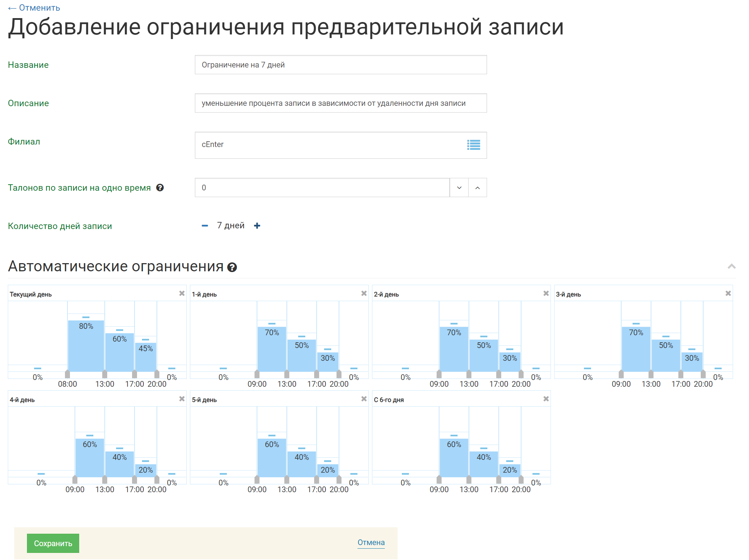The image size is (749, 560).
Task: Click minus to reduce 7 дней
Action: pos(205,226)
